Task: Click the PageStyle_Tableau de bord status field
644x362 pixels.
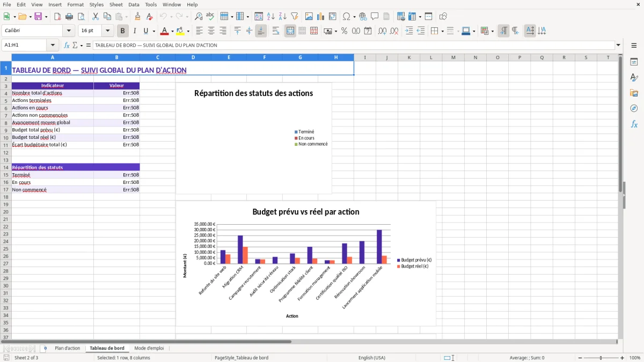Action: click(x=241, y=358)
